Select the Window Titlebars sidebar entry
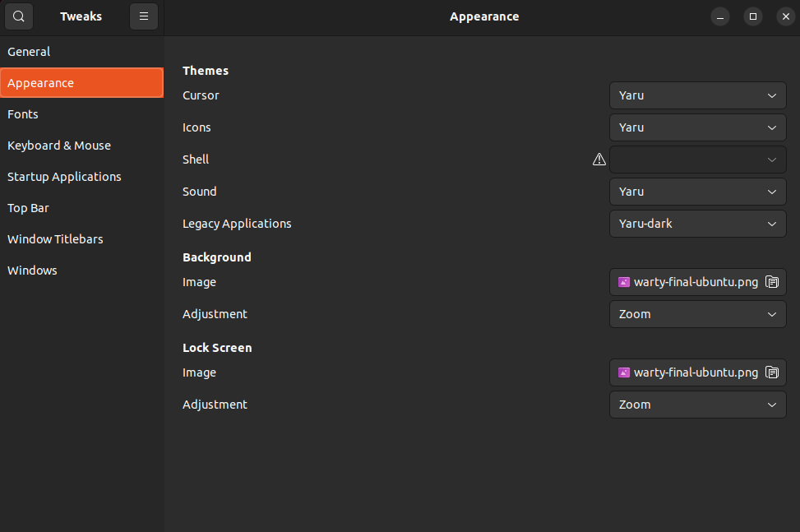Image resolution: width=800 pixels, height=532 pixels. (x=55, y=239)
